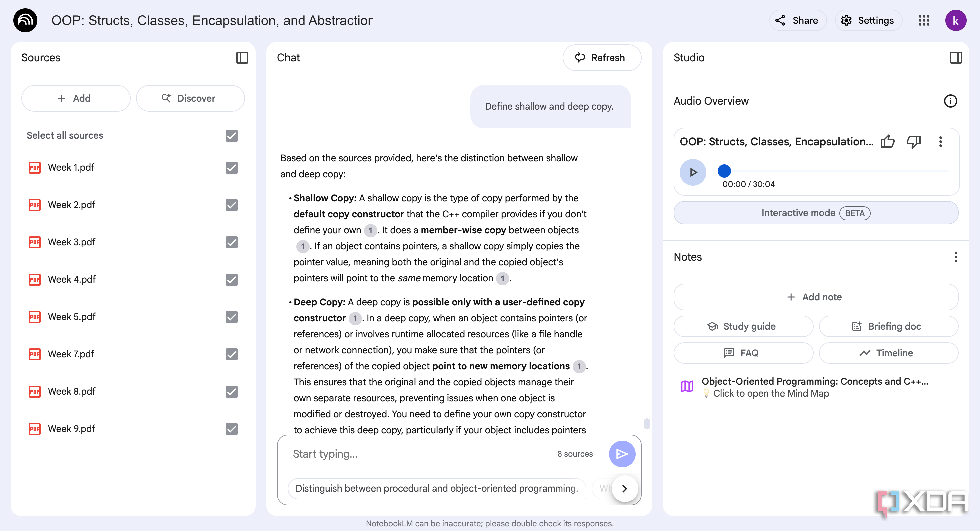This screenshot has width=980, height=531.
Task: Click the Add source button
Action: [x=76, y=98]
